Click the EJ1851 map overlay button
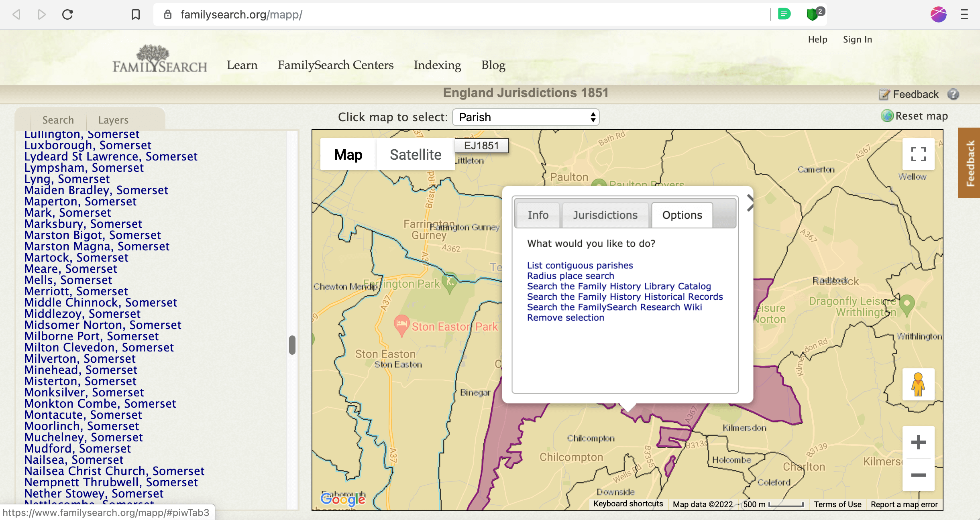This screenshot has height=520, width=980. (481, 146)
